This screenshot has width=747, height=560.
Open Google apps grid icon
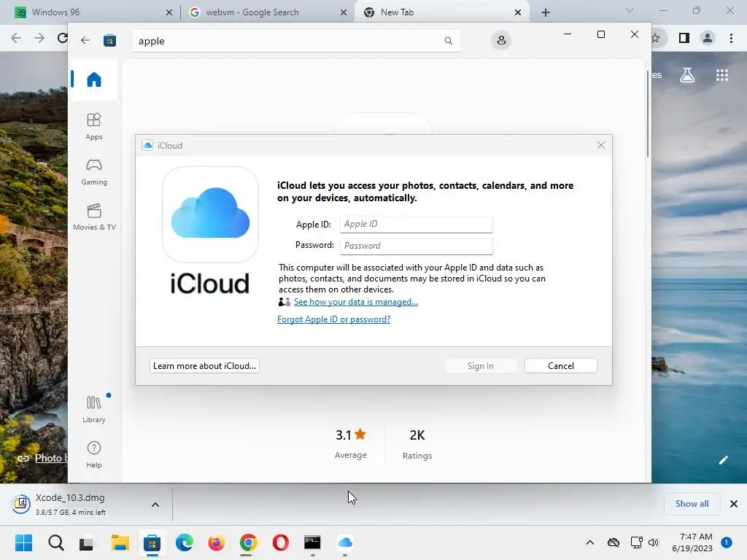[722, 75]
